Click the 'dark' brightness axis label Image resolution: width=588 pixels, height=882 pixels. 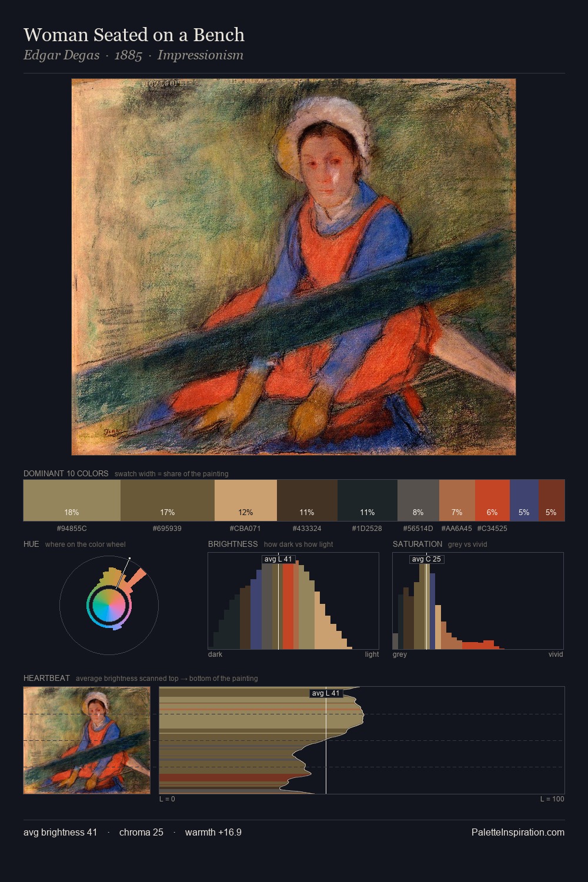tap(215, 654)
